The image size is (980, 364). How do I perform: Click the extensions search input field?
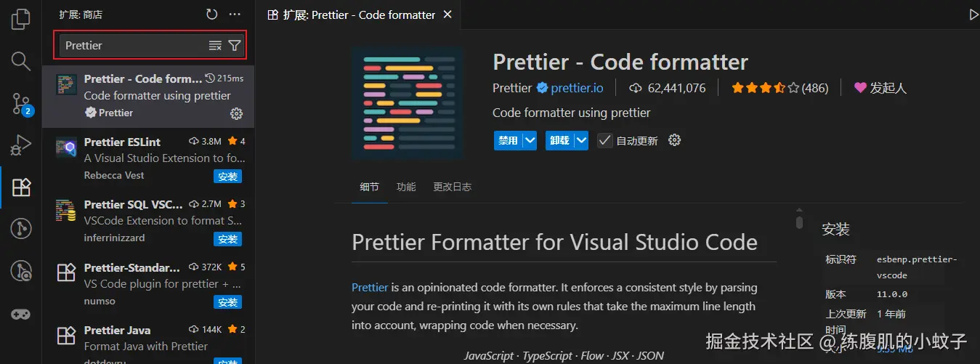[x=131, y=46]
